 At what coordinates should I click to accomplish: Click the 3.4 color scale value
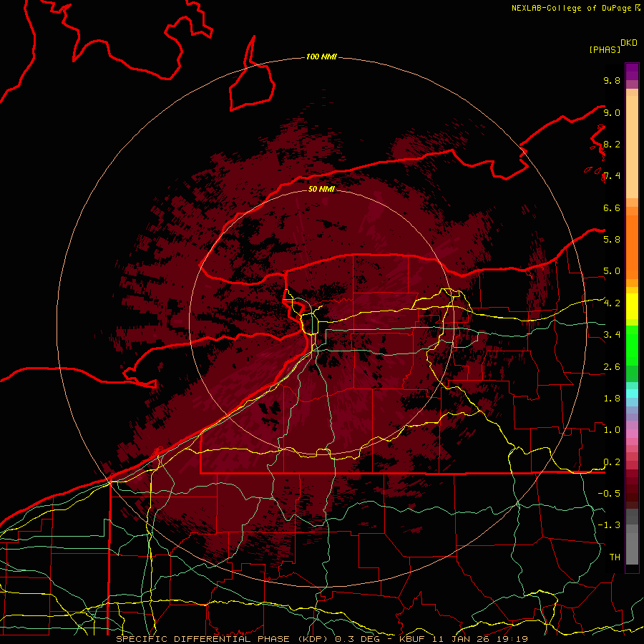tap(612, 335)
